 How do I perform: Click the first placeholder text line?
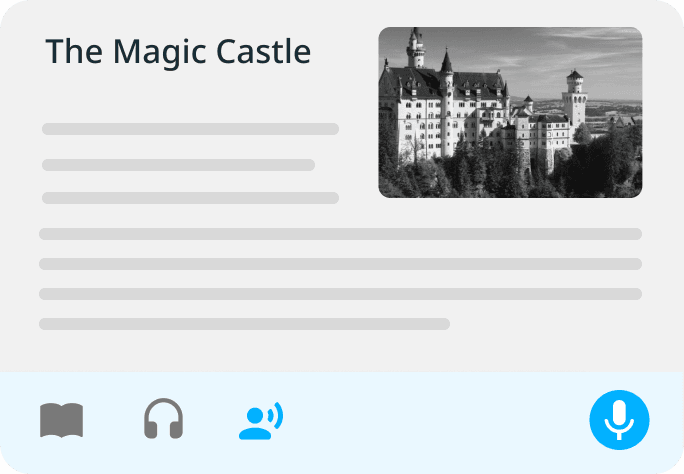click(190, 129)
